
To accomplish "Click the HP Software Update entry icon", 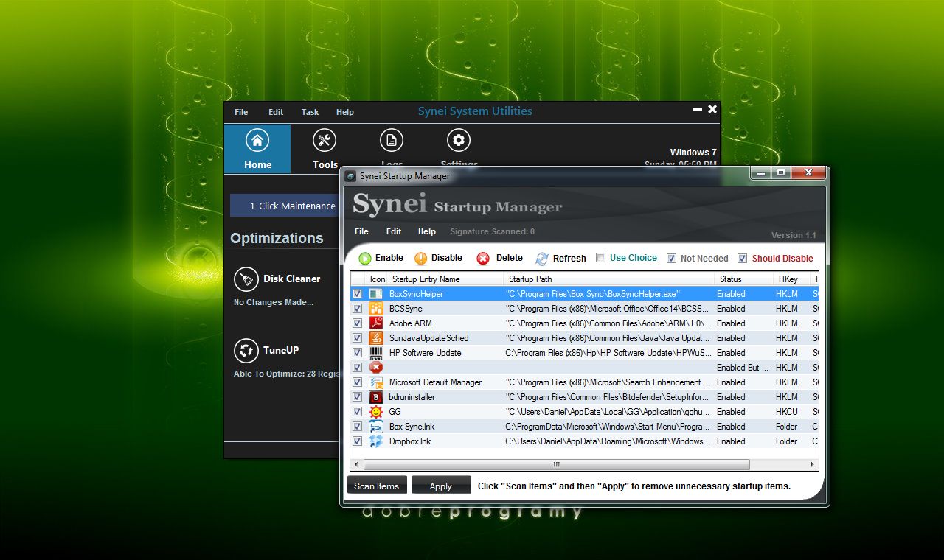I will [376, 353].
